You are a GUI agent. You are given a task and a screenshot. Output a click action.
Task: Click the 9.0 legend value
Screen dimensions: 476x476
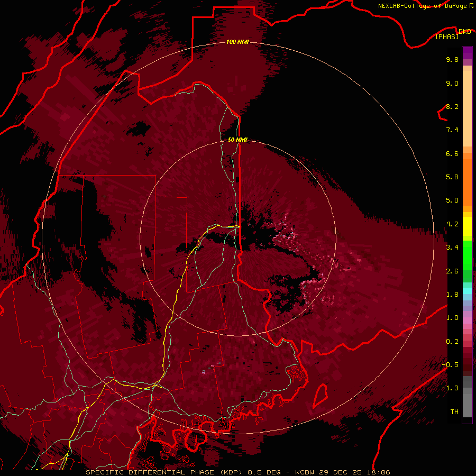452,83
